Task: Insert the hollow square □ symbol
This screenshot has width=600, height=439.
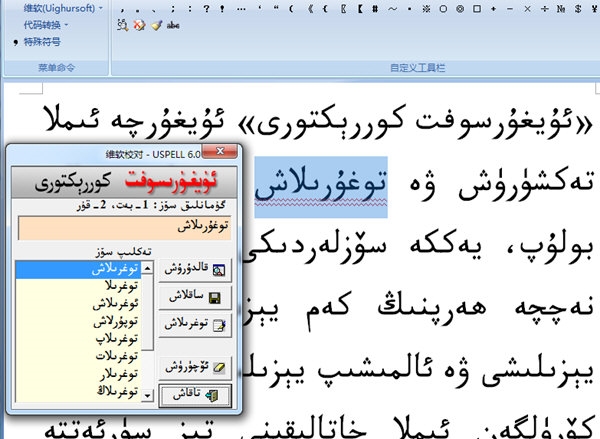Action: [x=477, y=9]
